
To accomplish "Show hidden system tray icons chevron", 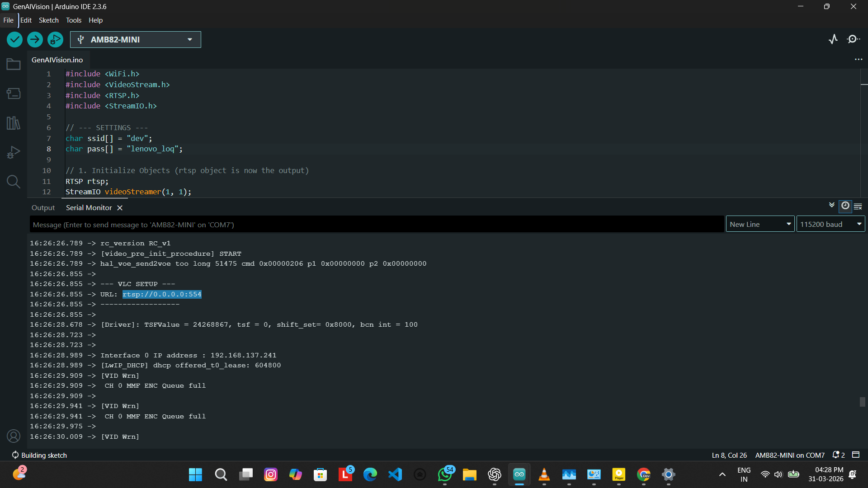I will pyautogui.click(x=722, y=474).
